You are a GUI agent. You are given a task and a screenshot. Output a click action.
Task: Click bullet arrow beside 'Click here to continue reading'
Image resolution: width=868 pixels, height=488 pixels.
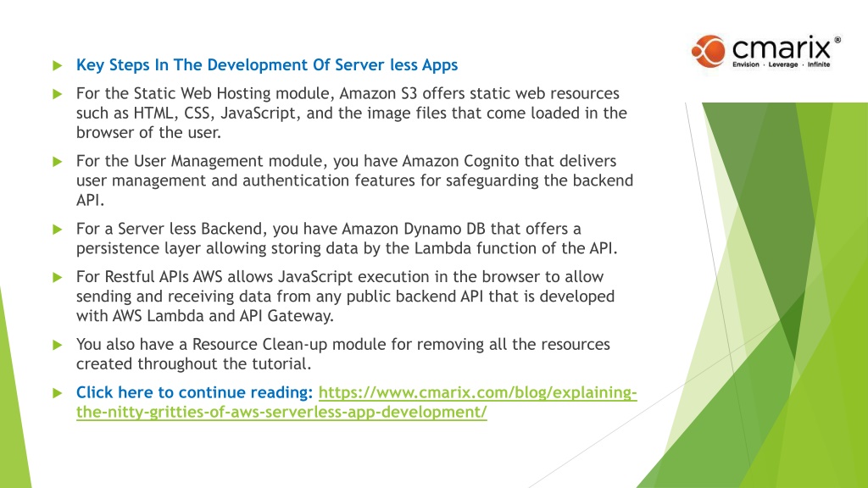(x=58, y=393)
